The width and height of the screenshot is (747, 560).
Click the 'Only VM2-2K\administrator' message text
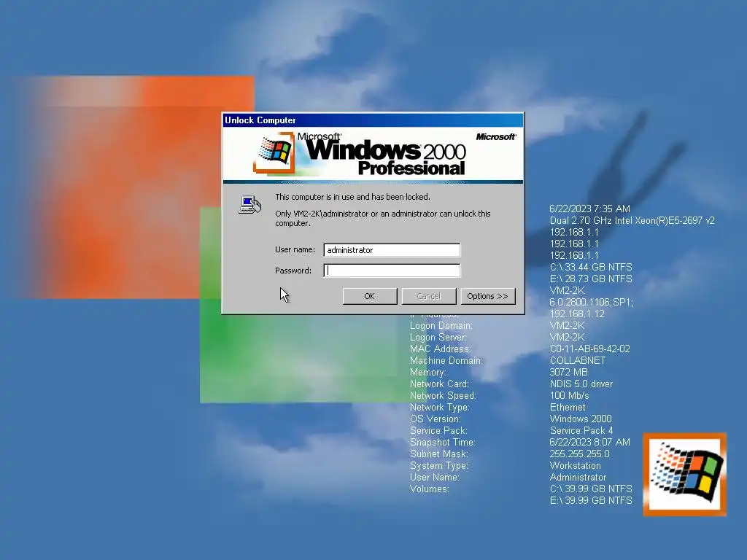coord(382,218)
